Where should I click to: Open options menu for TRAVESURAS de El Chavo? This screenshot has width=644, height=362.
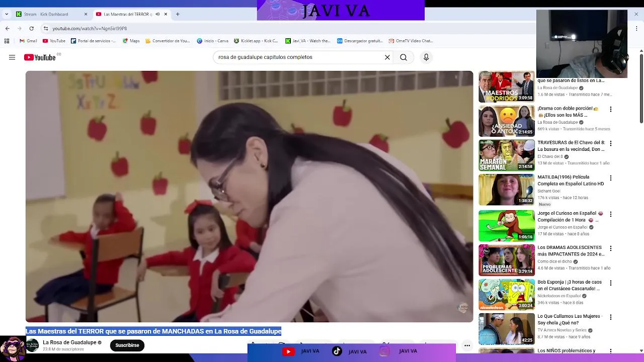click(611, 143)
